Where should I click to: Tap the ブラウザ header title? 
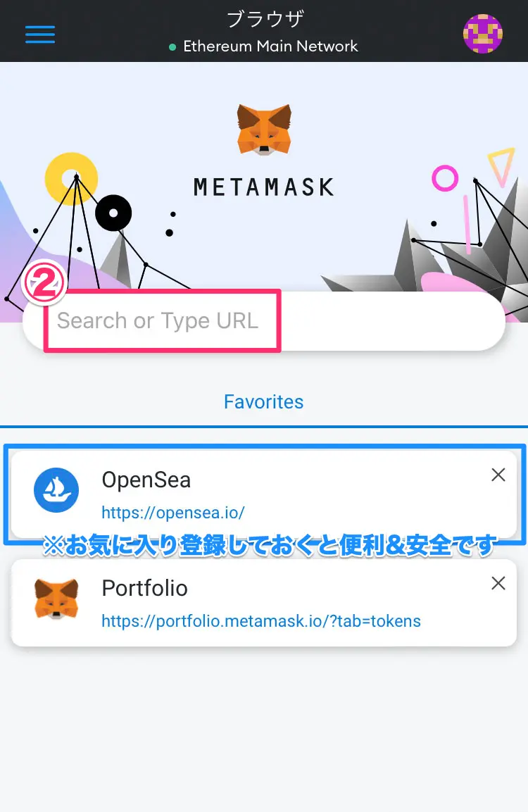coord(265,19)
